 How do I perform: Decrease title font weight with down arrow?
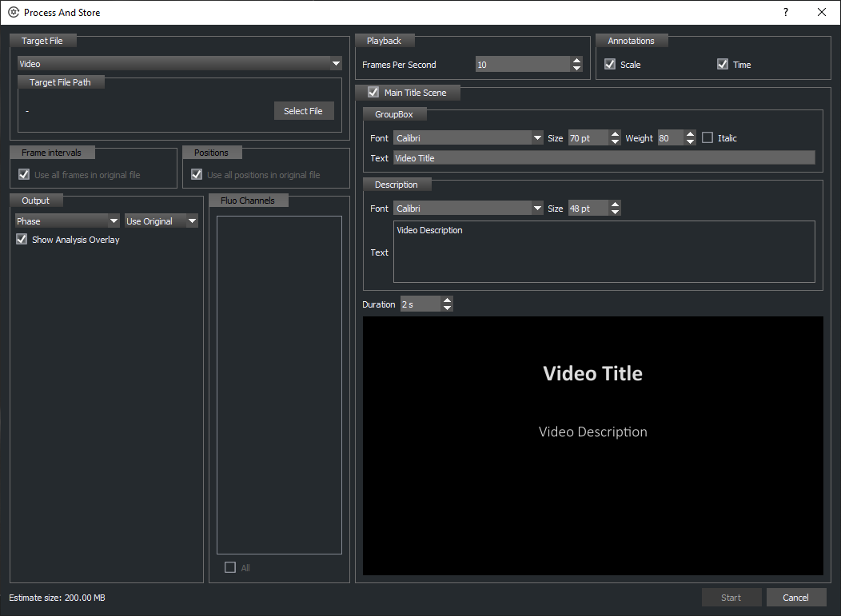pyautogui.click(x=689, y=142)
